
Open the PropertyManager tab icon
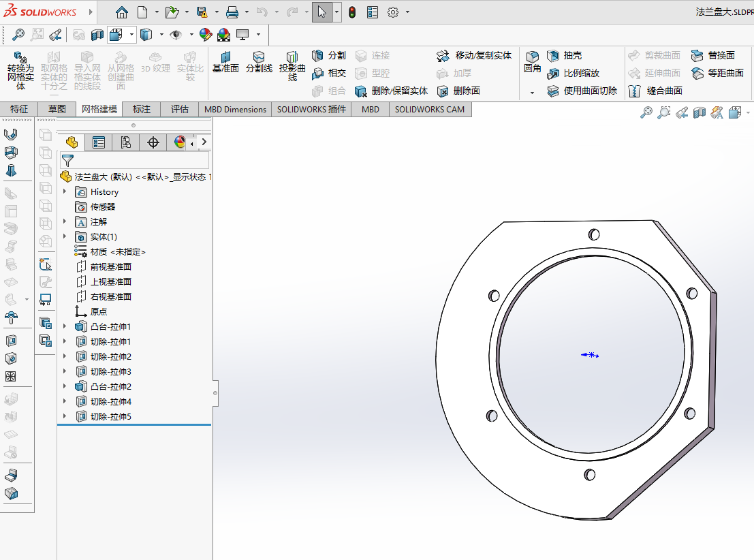(x=99, y=142)
